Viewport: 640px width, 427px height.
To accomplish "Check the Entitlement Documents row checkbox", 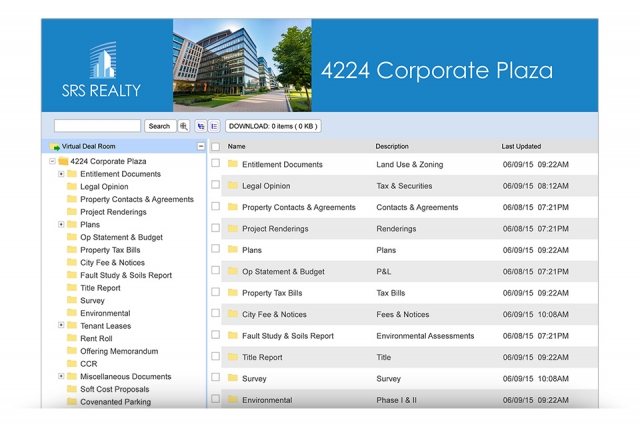I will pos(215,164).
